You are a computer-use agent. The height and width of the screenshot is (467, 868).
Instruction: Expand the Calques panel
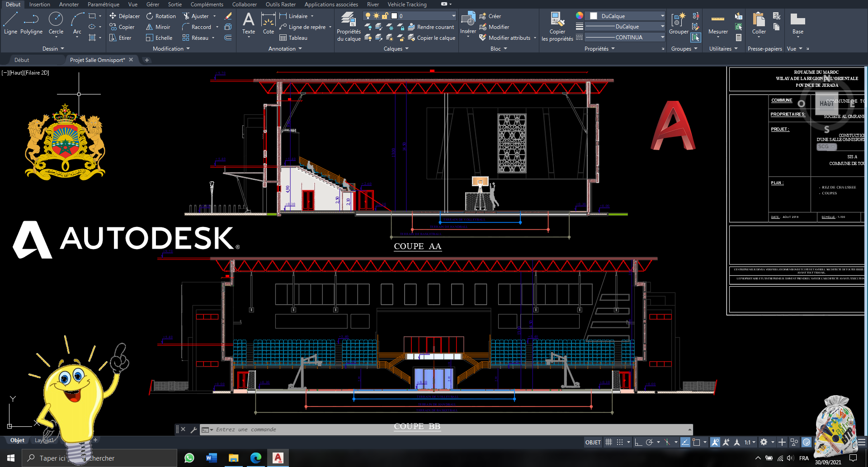tap(396, 49)
